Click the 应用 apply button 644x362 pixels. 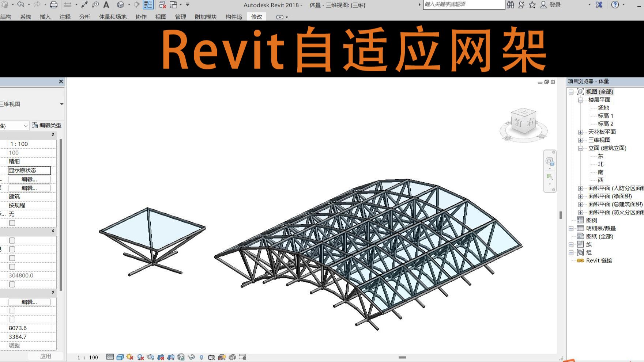coord(46,356)
